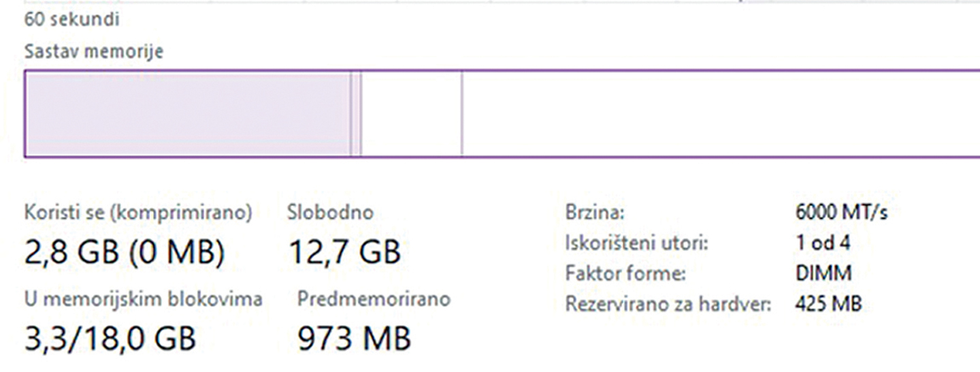Click the "Faktor forme:" label
The image size is (980, 372).
[625, 273]
